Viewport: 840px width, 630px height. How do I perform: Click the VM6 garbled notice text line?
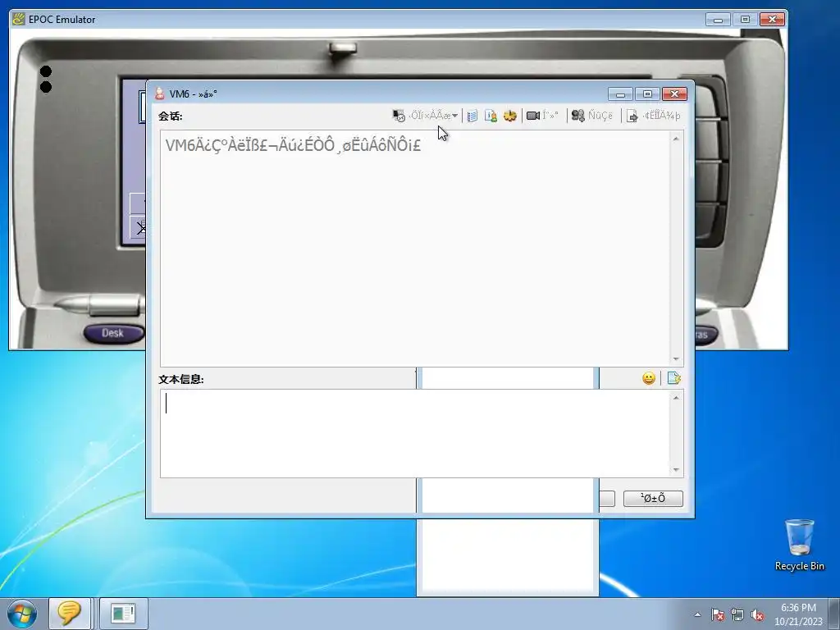click(x=293, y=145)
